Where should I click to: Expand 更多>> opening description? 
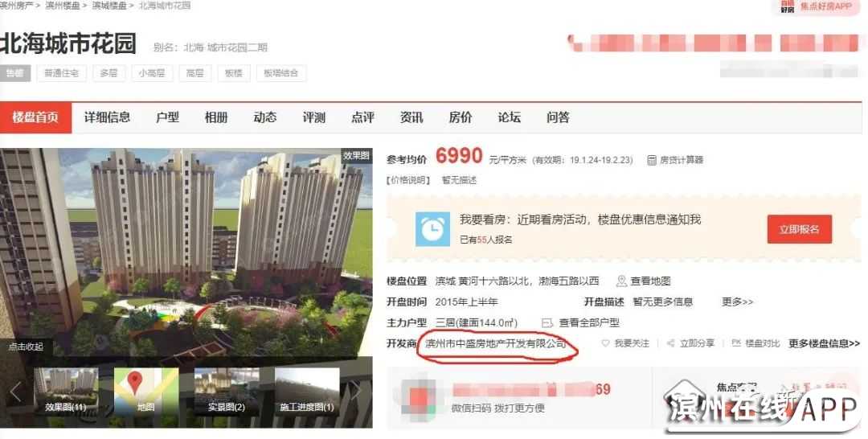(737, 302)
